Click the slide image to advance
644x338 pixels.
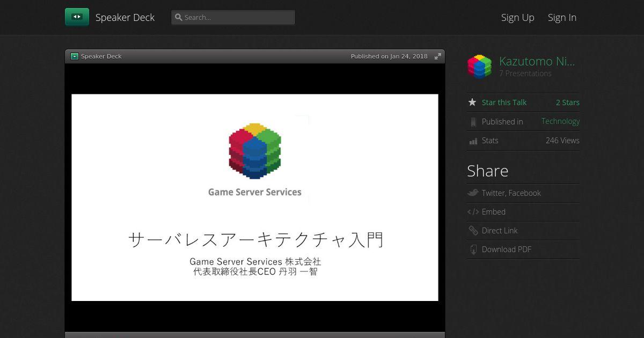[x=255, y=197]
